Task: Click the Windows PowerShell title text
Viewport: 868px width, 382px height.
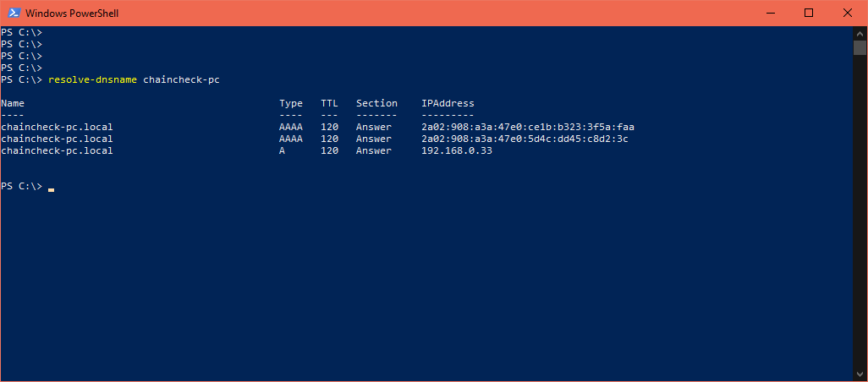Action: pos(72,14)
